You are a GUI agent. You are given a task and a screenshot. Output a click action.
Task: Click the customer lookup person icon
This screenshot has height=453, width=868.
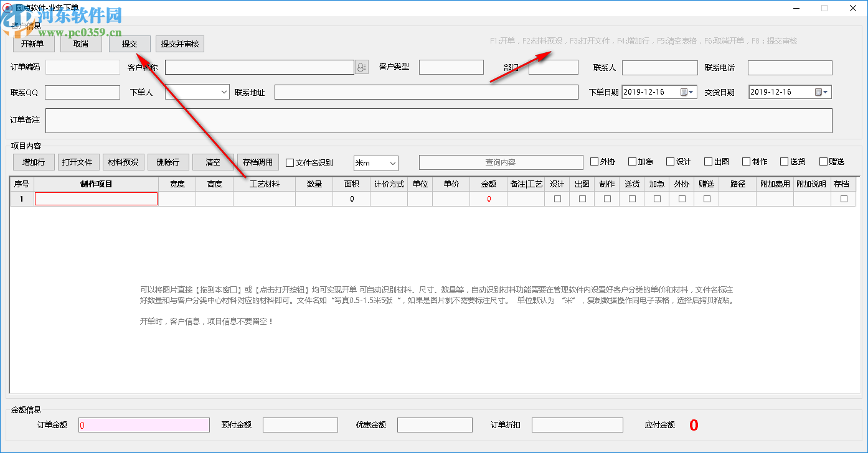pos(361,67)
